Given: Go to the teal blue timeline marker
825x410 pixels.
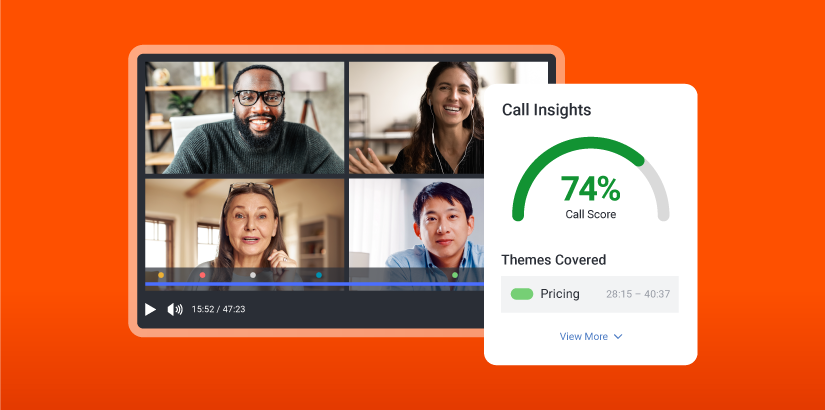Looking at the screenshot, I should point(319,275).
